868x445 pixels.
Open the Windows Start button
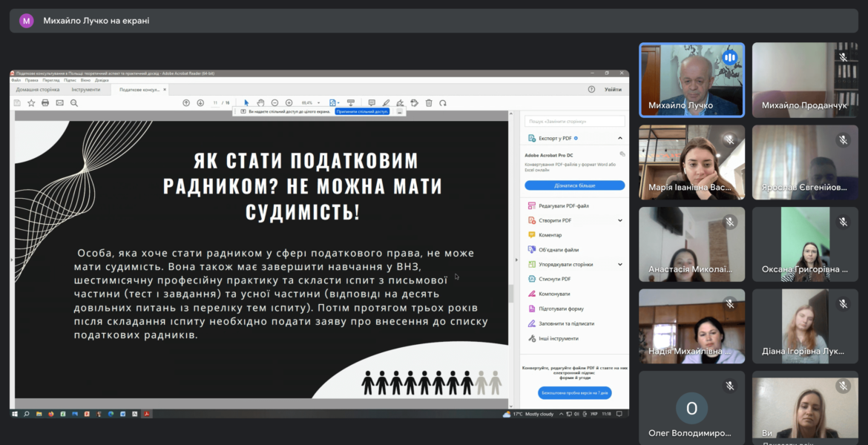(x=15, y=414)
